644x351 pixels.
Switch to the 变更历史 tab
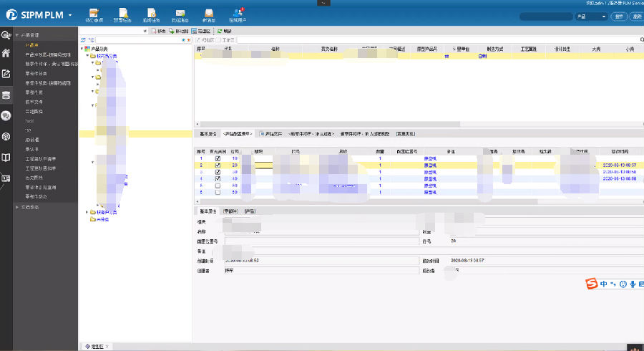(405, 133)
